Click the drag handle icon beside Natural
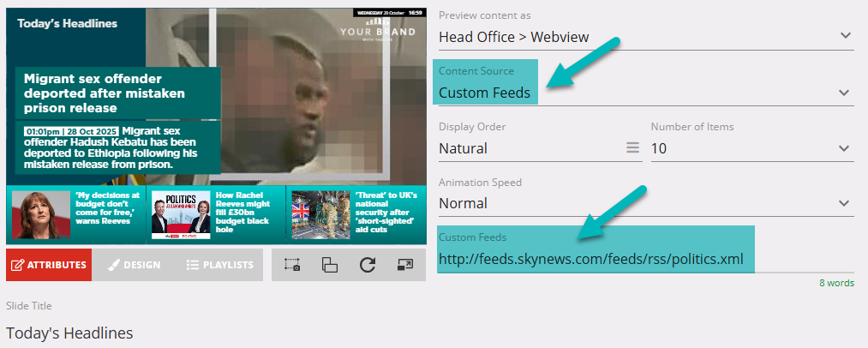The image size is (868, 348). click(632, 148)
